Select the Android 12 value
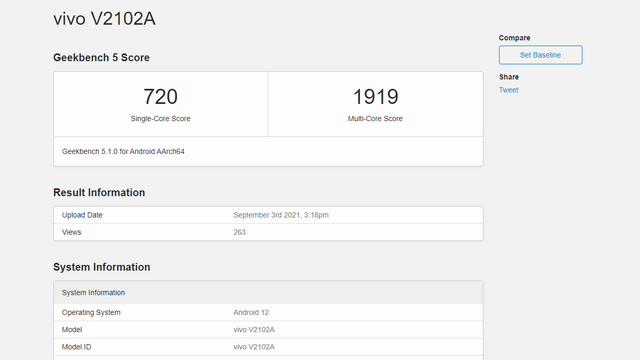640x360 pixels. click(251, 312)
